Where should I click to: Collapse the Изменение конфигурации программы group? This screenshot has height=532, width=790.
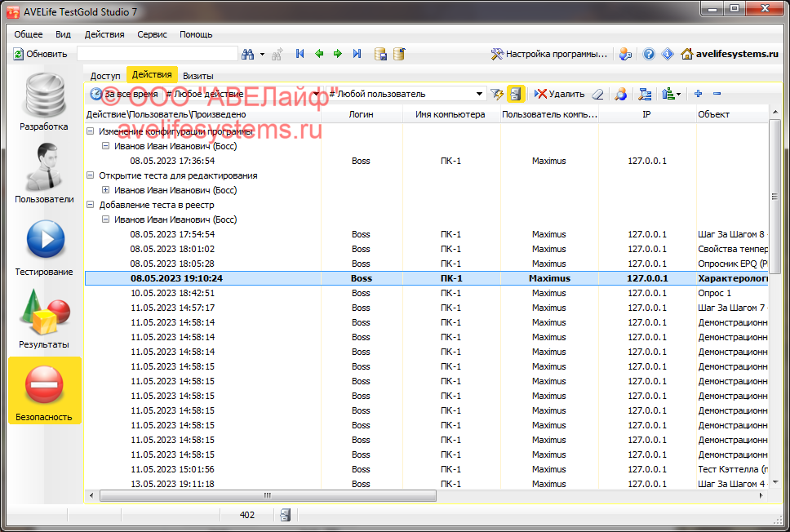(x=91, y=131)
